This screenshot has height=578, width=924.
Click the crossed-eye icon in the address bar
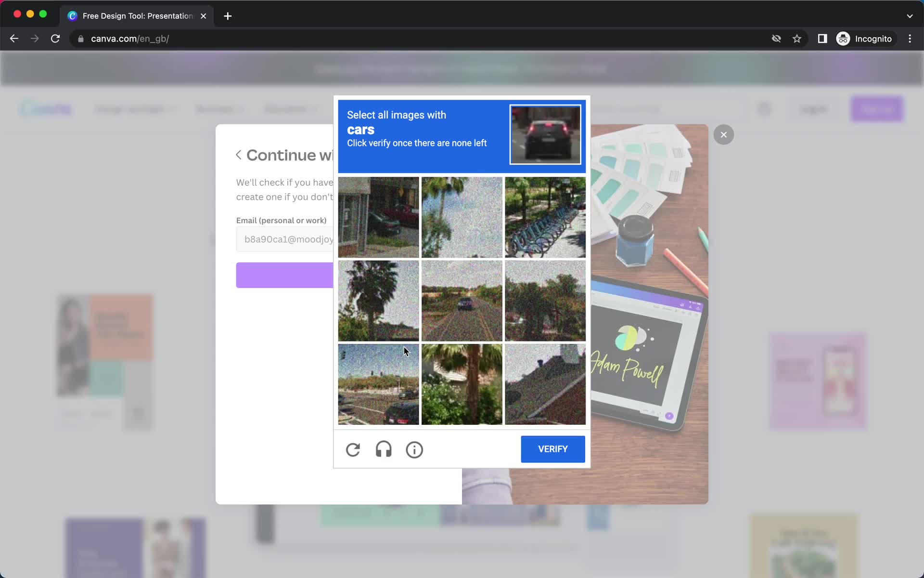pyautogui.click(x=776, y=39)
